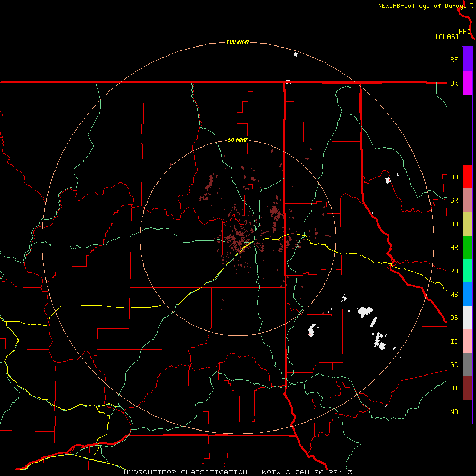Click the gray GC legend swatch
This screenshot has width=476, height=476.
(467, 364)
